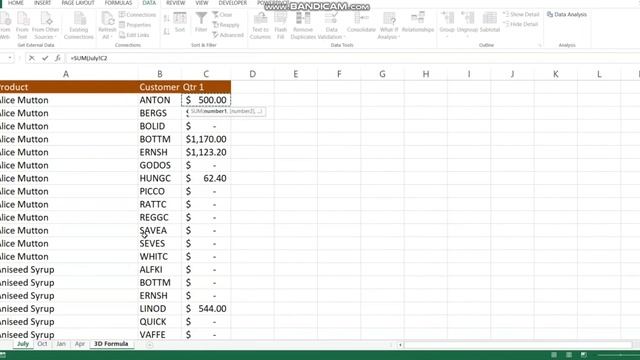The width and height of the screenshot is (640, 360).
Task: Switch to the REVIEW ribbon tab
Action: tap(176, 3)
